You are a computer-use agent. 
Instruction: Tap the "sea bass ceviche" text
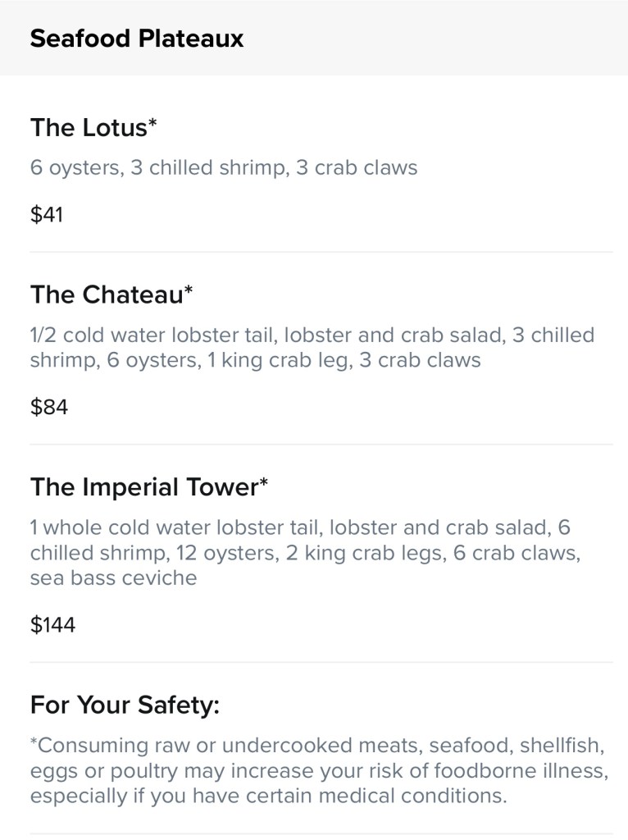tap(114, 577)
